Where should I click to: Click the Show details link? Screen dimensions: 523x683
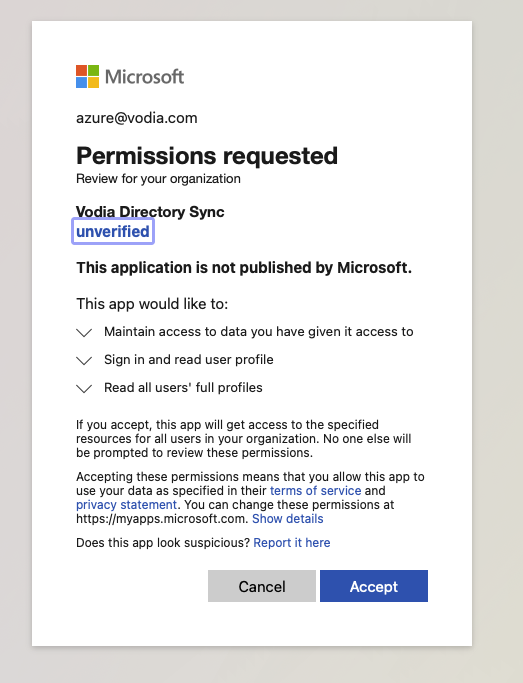click(288, 519)
